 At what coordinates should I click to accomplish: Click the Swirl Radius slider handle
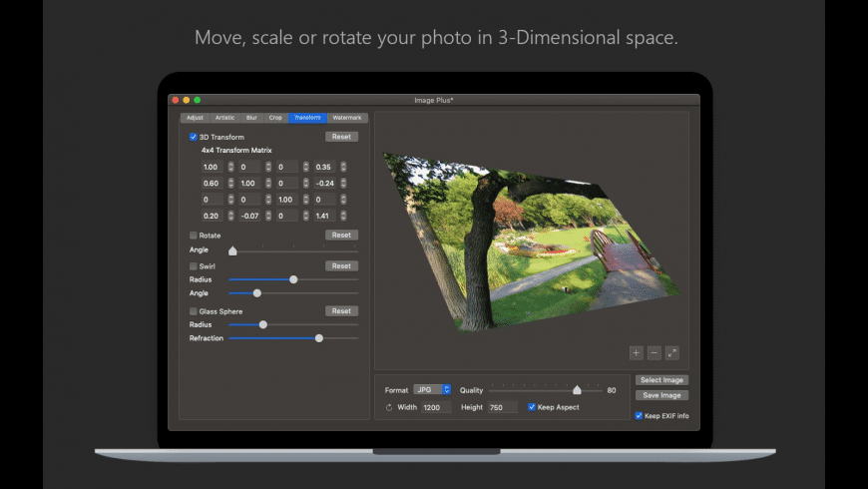[293, 279]
